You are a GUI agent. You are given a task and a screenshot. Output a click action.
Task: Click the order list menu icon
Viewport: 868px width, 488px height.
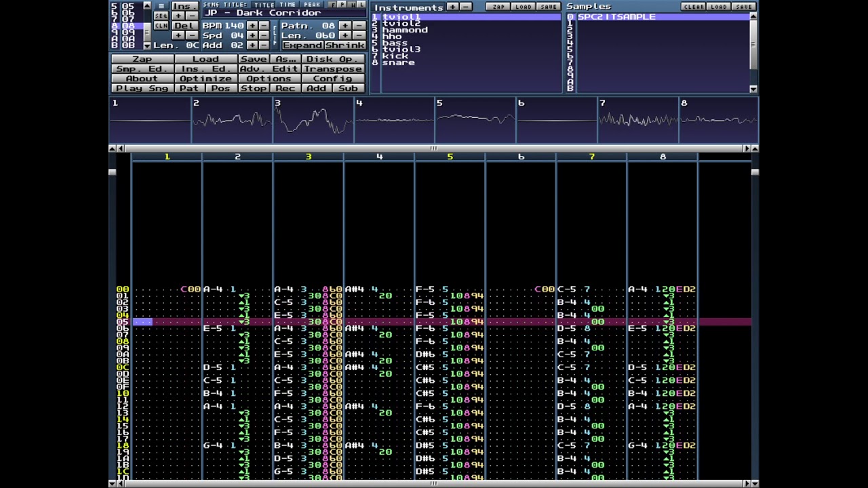click(161, 6)
